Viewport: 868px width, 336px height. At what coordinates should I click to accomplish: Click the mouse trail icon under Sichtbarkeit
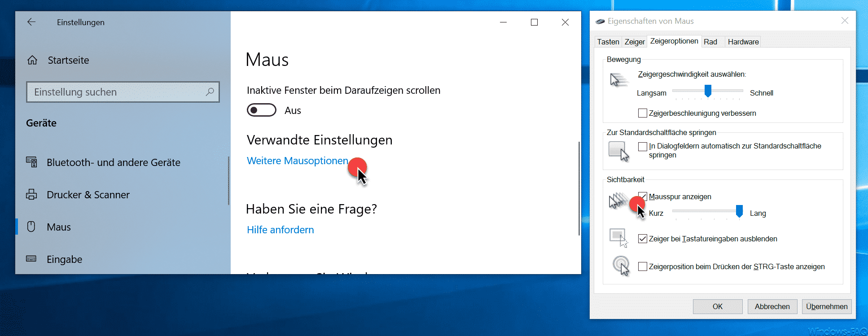click(x=618, y=201)
